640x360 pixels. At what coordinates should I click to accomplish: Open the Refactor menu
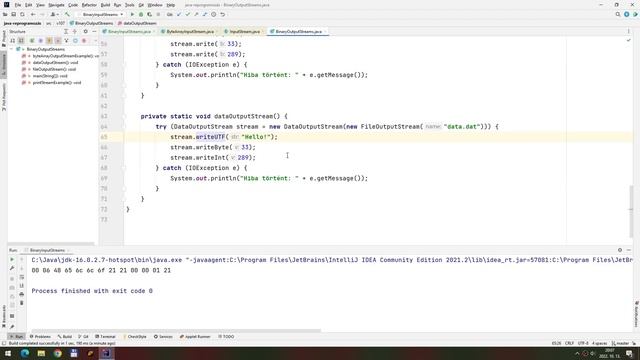tap(89, 5)
